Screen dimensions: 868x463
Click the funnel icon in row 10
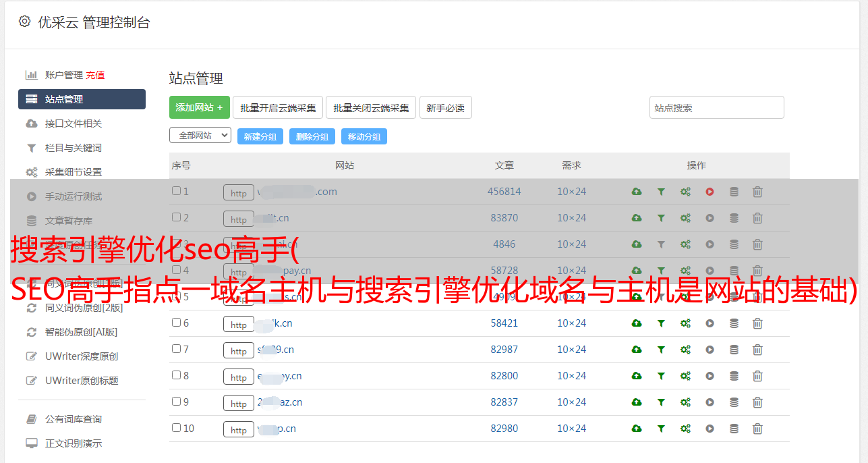pyautogui.click(x=661, y=429)
